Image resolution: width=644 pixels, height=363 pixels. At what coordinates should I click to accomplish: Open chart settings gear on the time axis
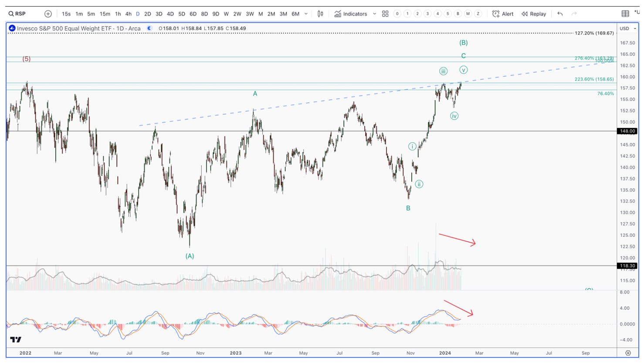(x=628, y=353)
